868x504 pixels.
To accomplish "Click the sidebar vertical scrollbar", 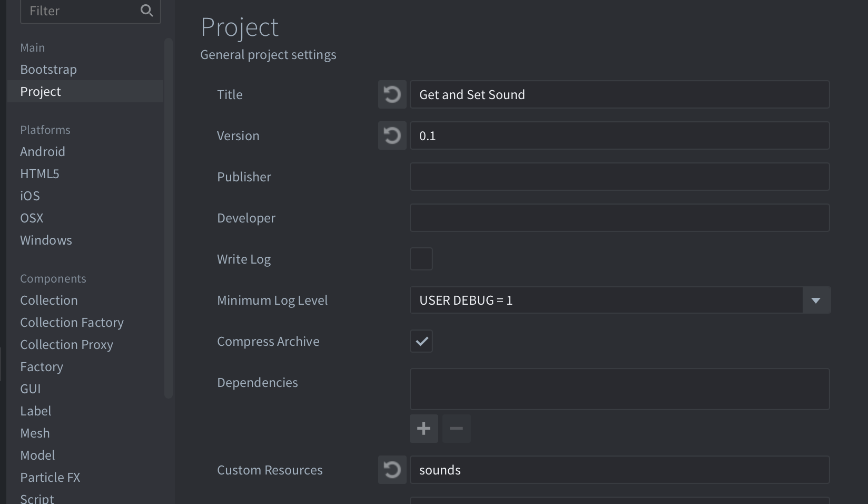I will (169, 218).
